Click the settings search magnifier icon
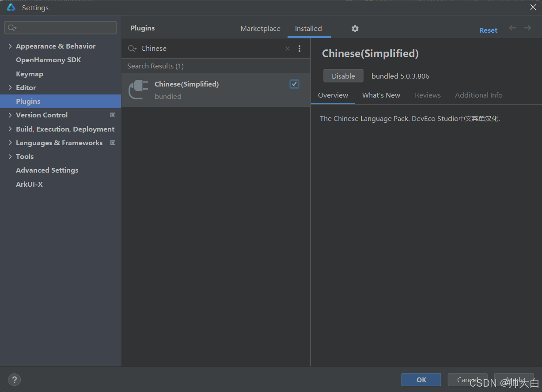Screen dimensions: 542x392 (x=12, y=28)
